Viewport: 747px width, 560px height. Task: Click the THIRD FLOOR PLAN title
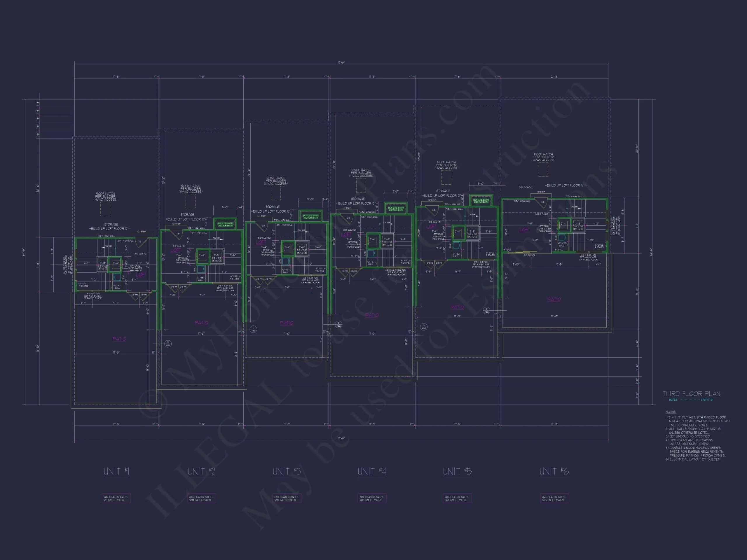coord(691,393)
